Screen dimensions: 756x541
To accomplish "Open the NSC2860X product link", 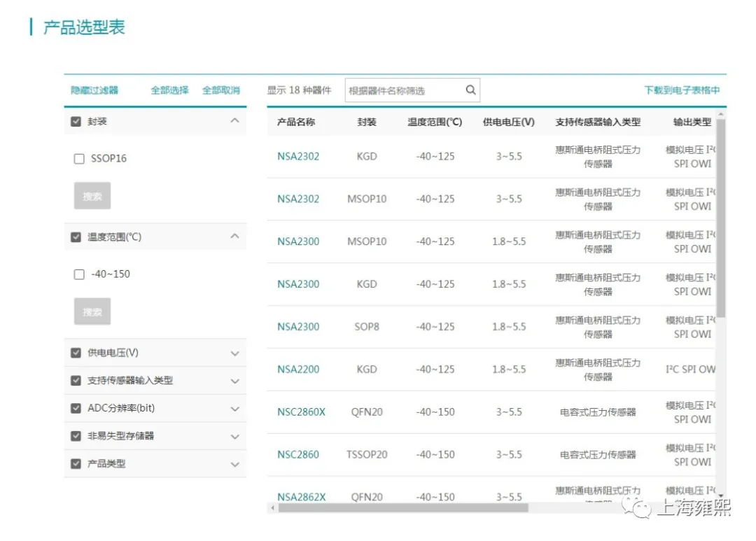I will tap(301, 412).
